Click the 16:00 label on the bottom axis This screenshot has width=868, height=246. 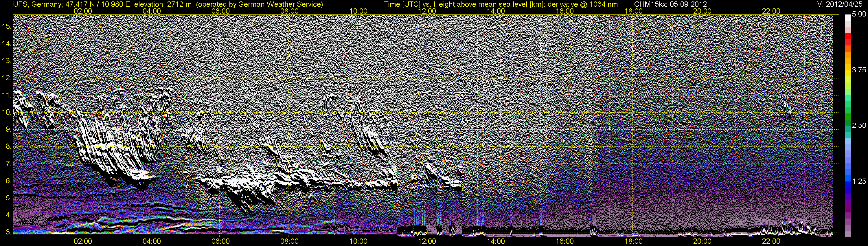click(x=565, y=241)
